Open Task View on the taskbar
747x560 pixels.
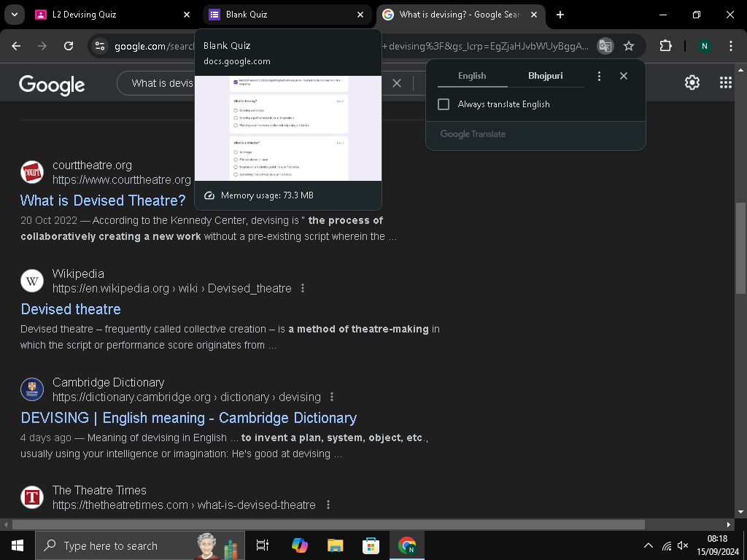pyautogui.click(x=263, y=545)
